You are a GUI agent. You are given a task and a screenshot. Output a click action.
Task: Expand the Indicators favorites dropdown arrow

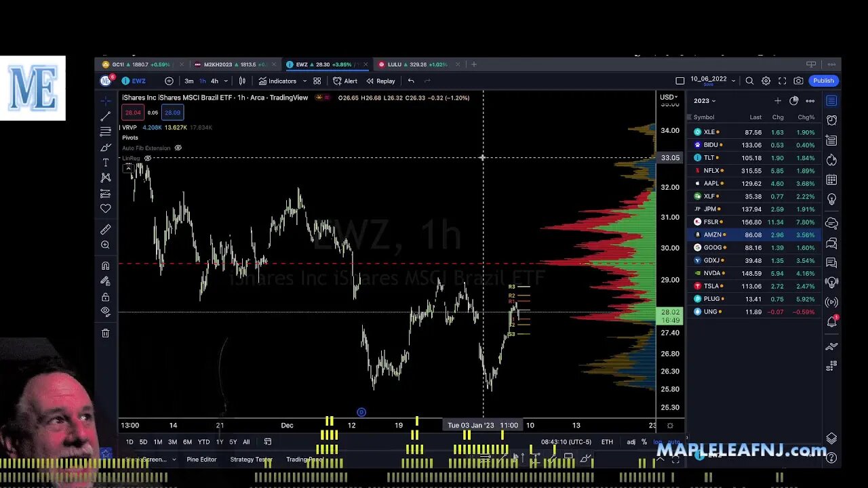(304, 81)
